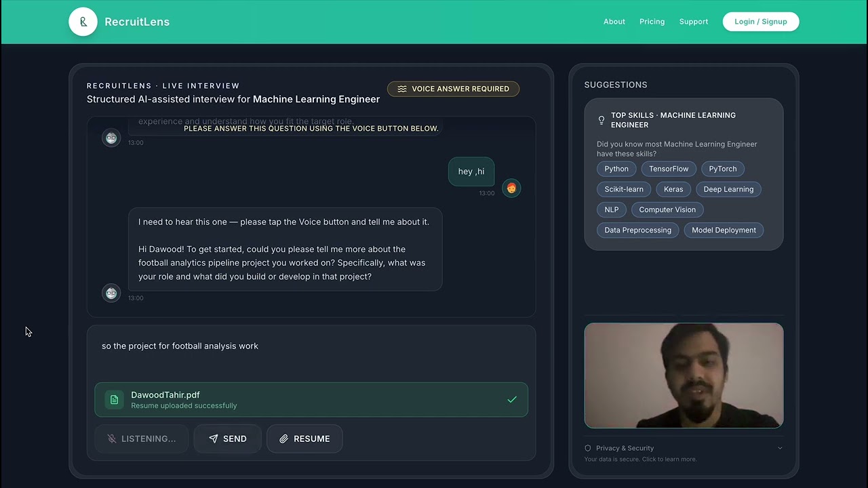Screen dimensions: 868x488
Task: Select the PyTorch skill chip
Action: pos(723,169)
